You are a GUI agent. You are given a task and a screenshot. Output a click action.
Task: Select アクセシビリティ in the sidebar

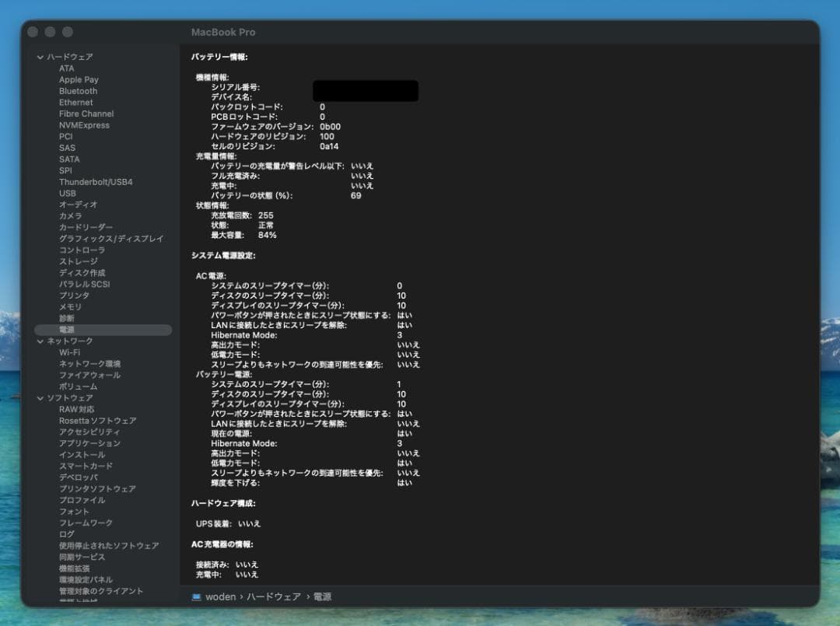tap(89, 432)
